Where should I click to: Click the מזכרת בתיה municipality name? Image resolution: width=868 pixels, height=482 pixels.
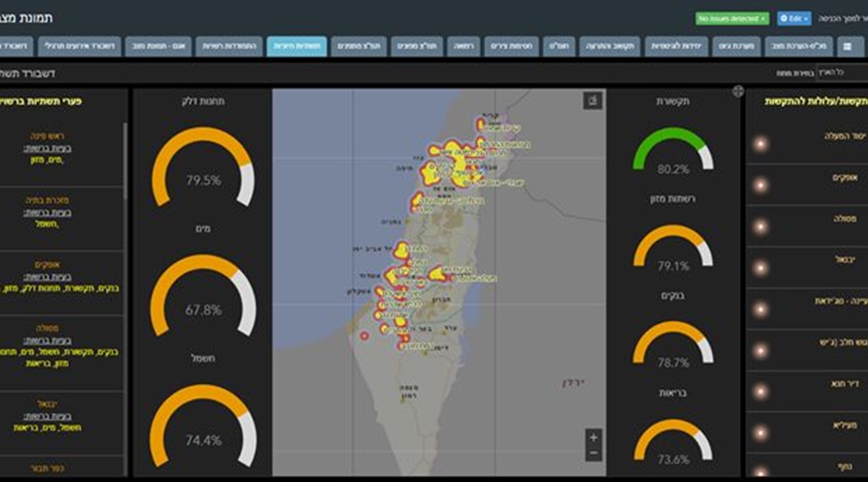tap(47, 200)
